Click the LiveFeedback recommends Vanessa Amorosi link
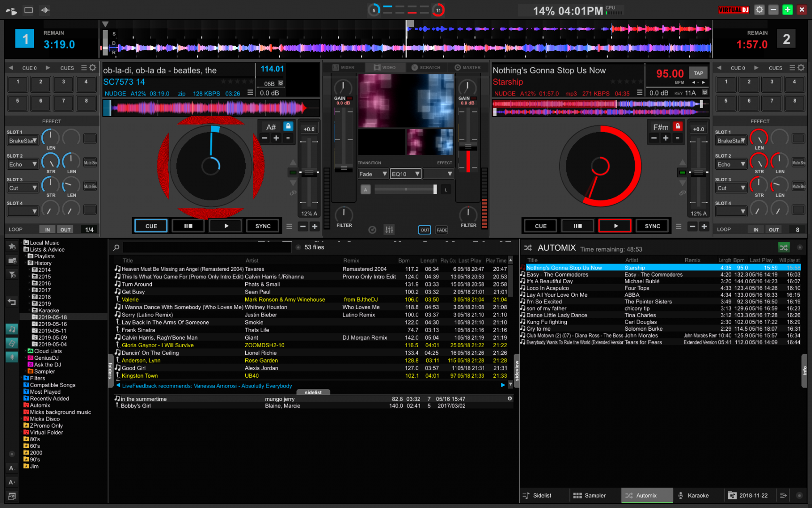 (x=207, y=386)
